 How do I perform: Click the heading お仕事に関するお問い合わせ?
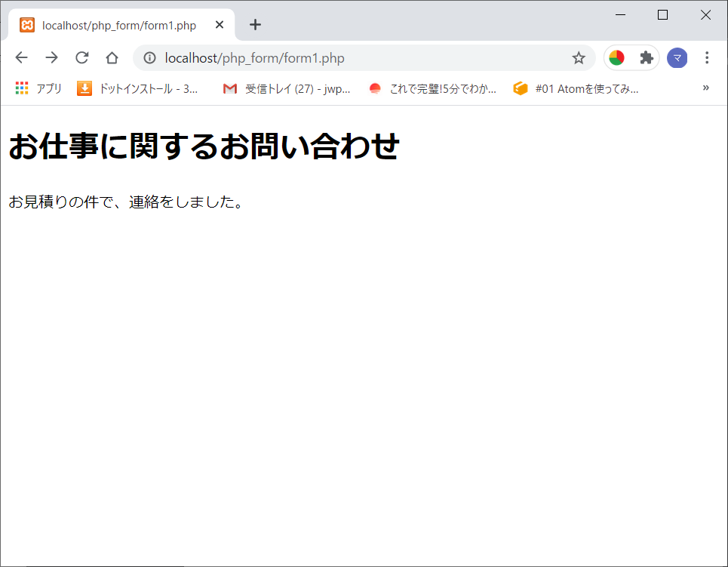(204, 146)
